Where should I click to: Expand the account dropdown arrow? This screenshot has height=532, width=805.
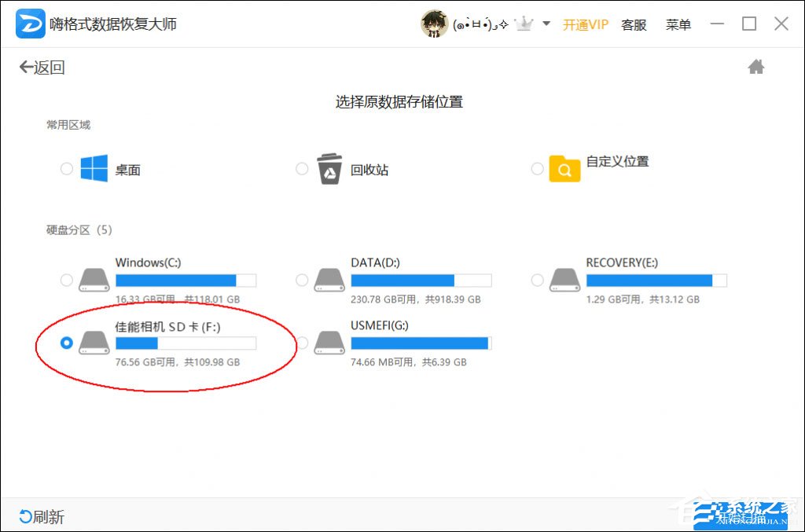pyautogui.click(x=546, y=24)
